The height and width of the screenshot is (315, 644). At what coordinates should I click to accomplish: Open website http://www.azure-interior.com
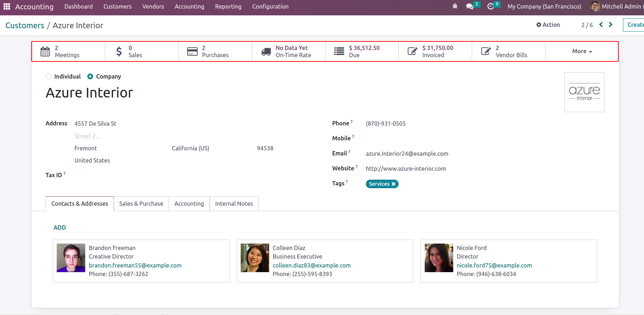click(x=406, y=169)
